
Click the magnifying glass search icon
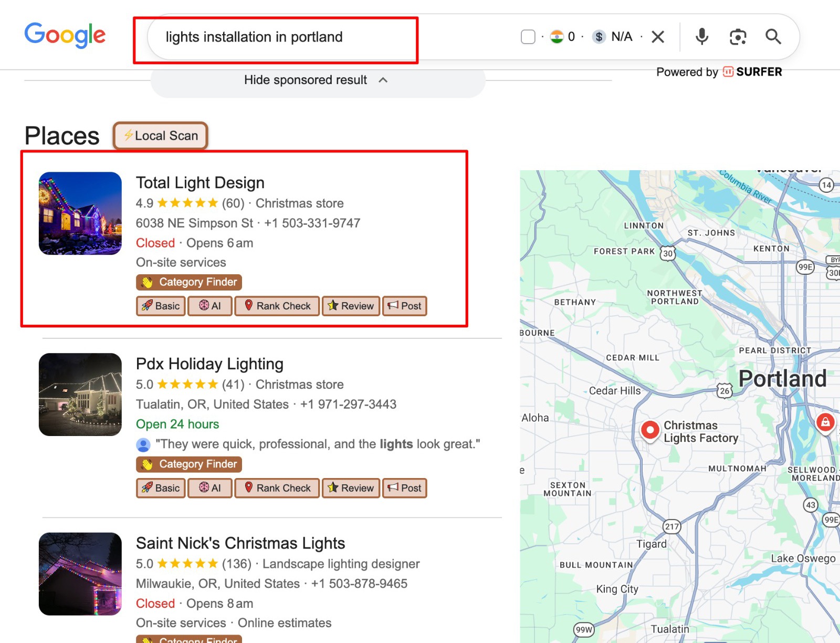[773, 37]
